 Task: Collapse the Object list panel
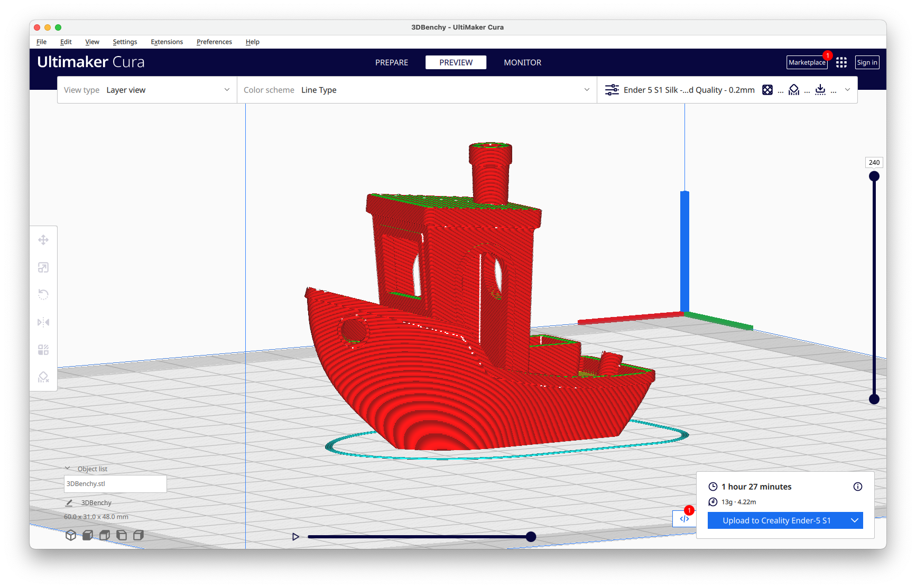(x=68, y=468)
